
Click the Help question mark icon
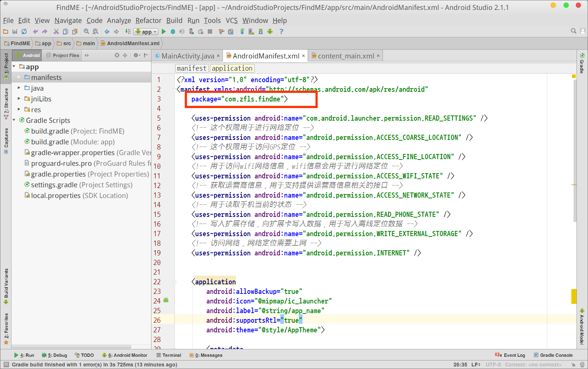click(x=281, y=31)
